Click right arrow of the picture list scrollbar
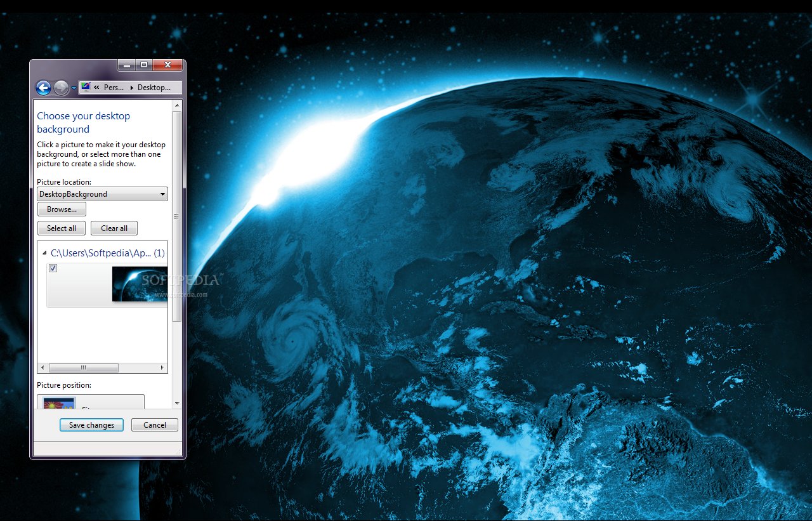 [162, 368]
